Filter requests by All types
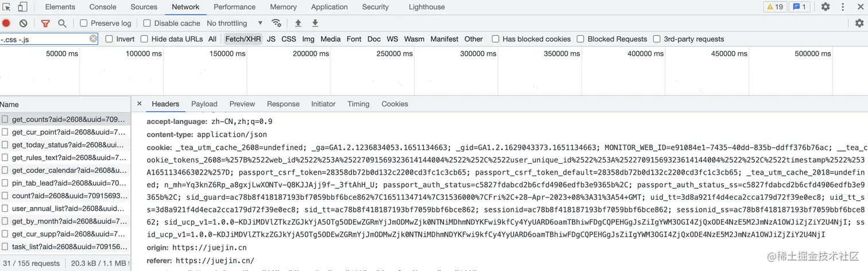868x271 pixels. point(212,39)
